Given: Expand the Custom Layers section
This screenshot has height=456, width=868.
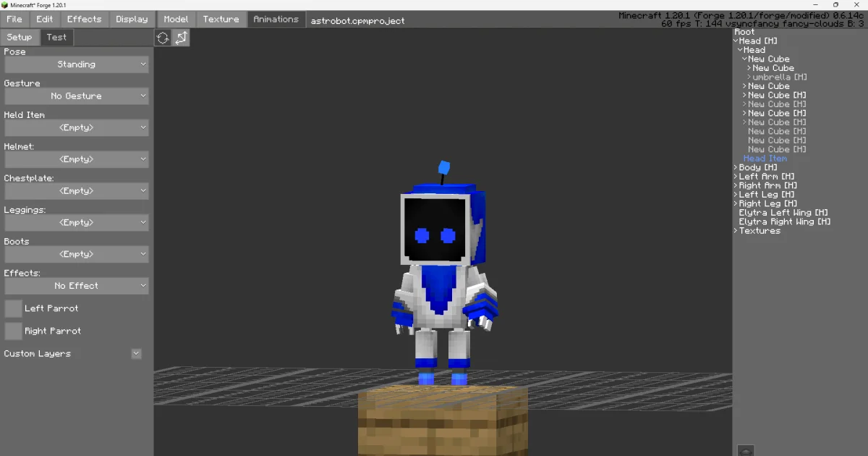Looking at the screenshot, I should pyautogui.click(x=136, y=353).
